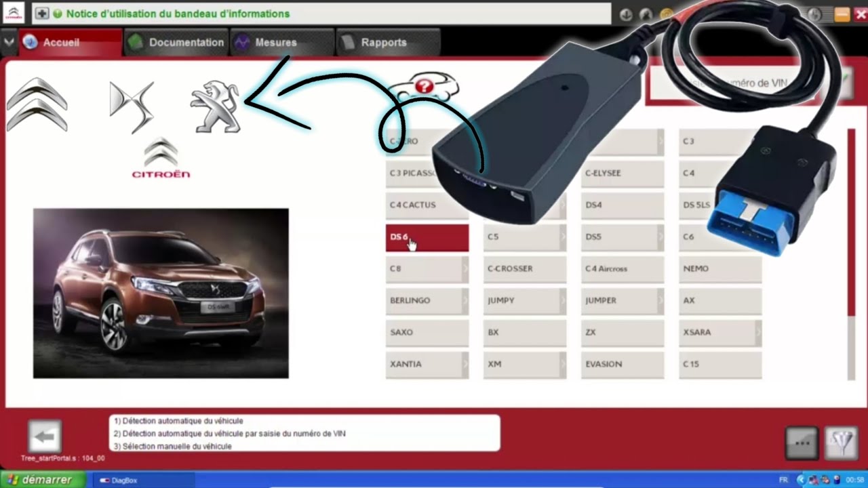Click the back arrow button at bottom left
This screenshot has width=868, height=488.
pos(45,437)
